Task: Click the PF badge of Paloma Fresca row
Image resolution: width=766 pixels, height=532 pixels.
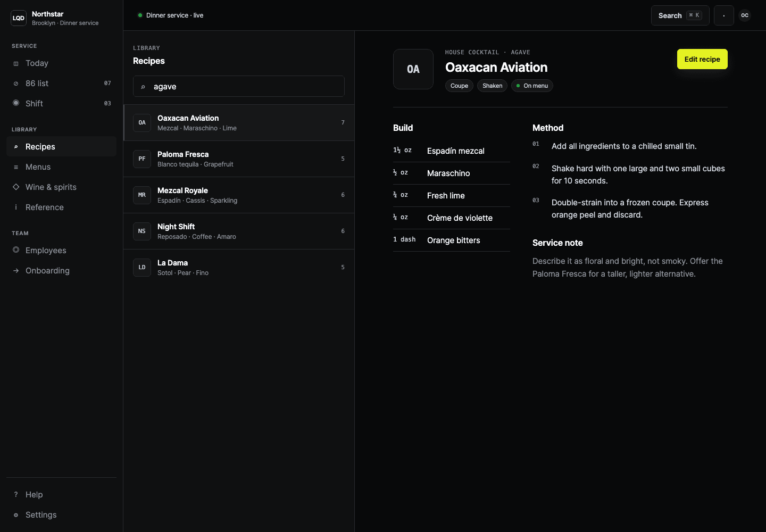Action: pyautogui.click(x=142, y=159)
